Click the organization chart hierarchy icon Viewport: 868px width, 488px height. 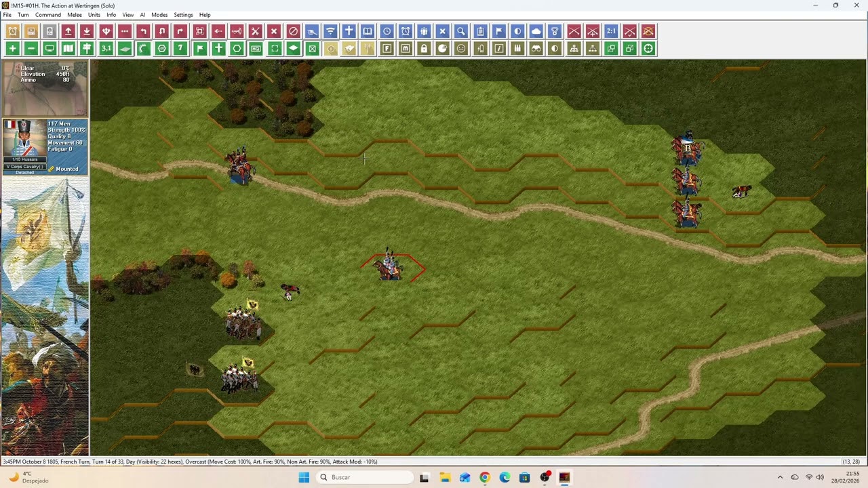coord(574,49)
